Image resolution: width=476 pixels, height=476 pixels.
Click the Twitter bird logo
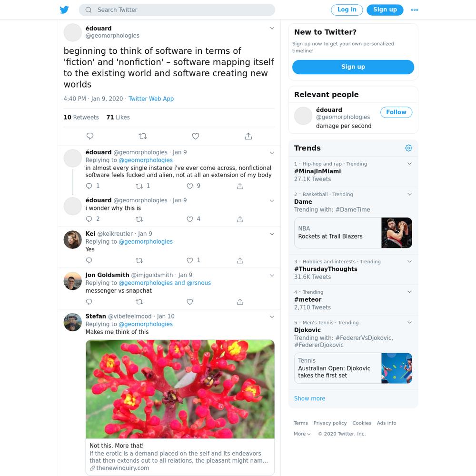(x=64, y=10)
